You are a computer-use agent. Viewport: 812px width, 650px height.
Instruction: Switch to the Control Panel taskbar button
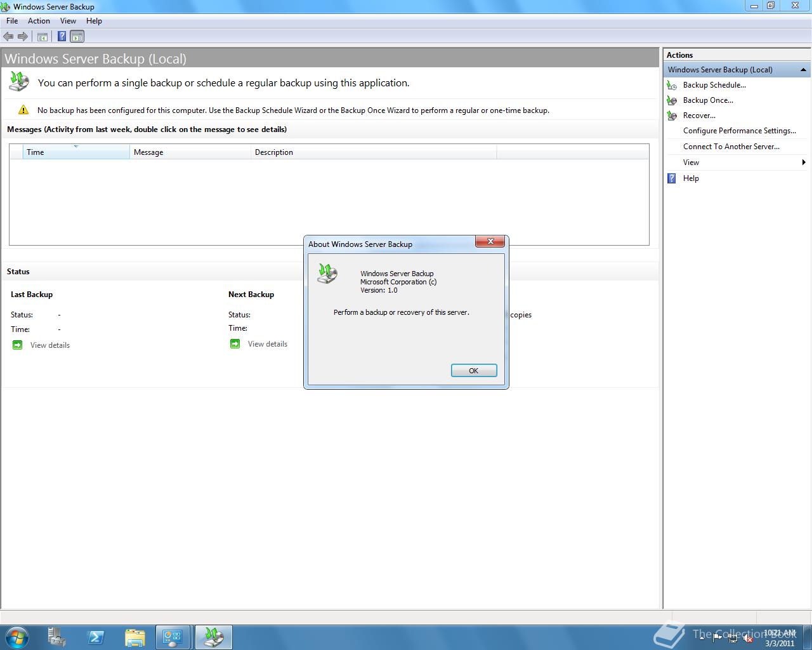[x=173, y=637]
